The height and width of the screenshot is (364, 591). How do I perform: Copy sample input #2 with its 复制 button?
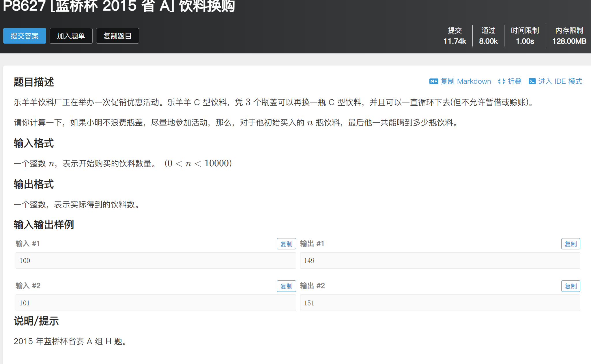(x=286, y=286)
